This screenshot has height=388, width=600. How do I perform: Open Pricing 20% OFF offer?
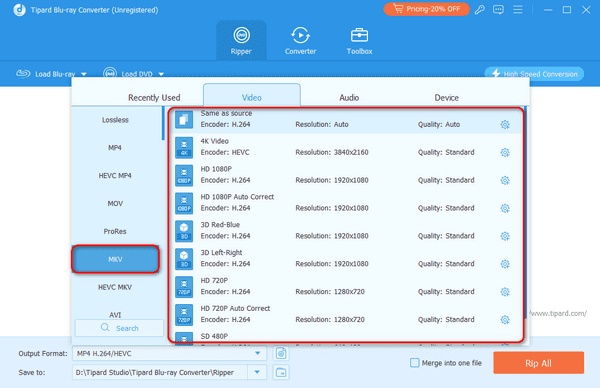point(427,9)
